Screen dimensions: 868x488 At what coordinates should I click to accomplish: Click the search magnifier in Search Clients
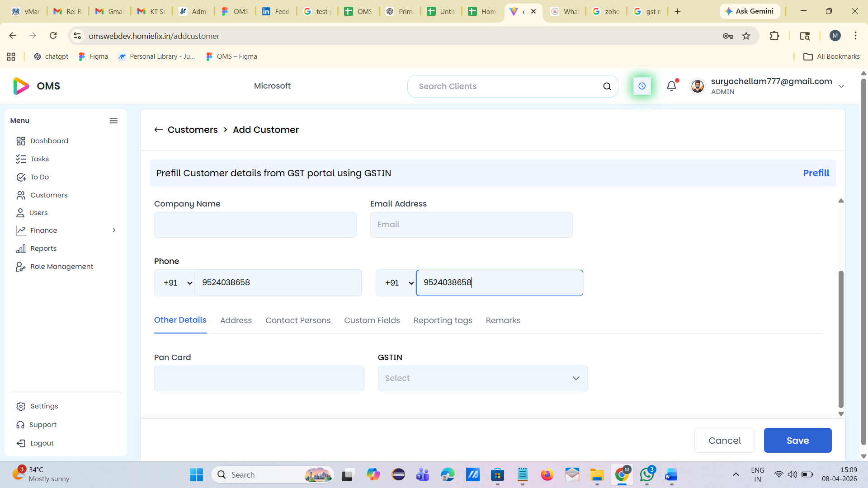pos(607,86)
